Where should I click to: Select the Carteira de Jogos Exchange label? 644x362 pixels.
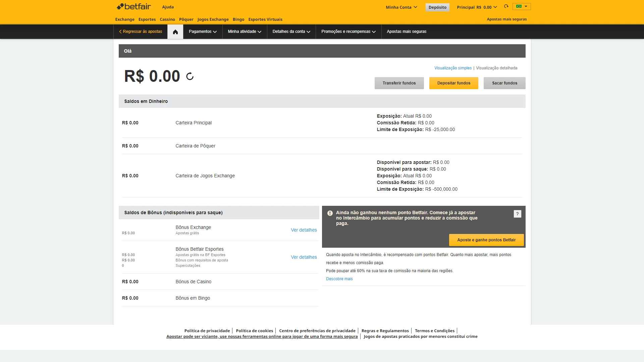pyautogui.click(x=205, y=176)
